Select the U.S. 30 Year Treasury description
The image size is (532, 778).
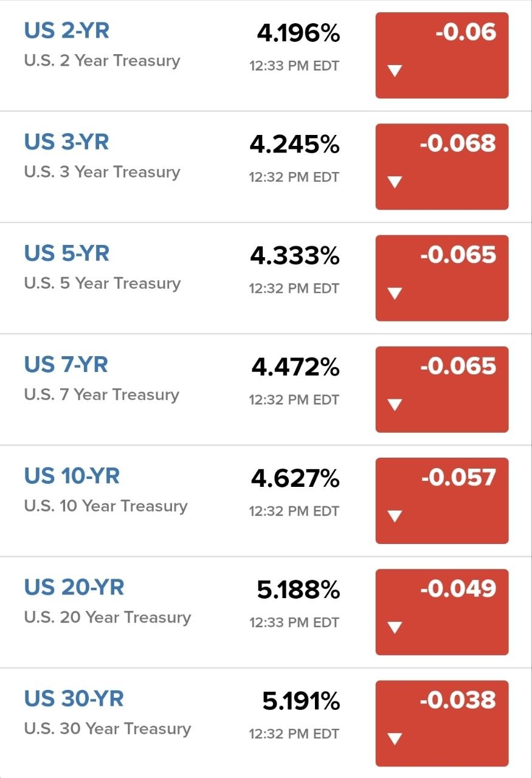(108, 728)
